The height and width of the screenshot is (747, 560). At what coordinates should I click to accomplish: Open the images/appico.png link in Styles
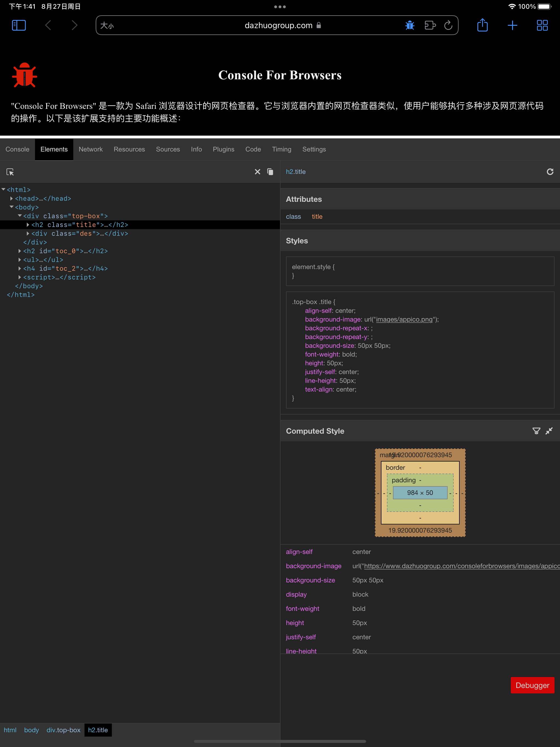point(404,319)
